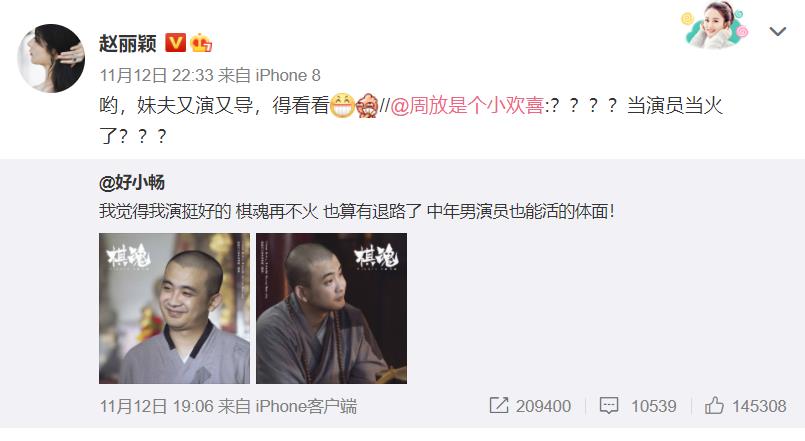Screen dimensions: 805x441
Task: Click the 11月12日 19:06 original post timestamp
Action: (x=157, y=406)
